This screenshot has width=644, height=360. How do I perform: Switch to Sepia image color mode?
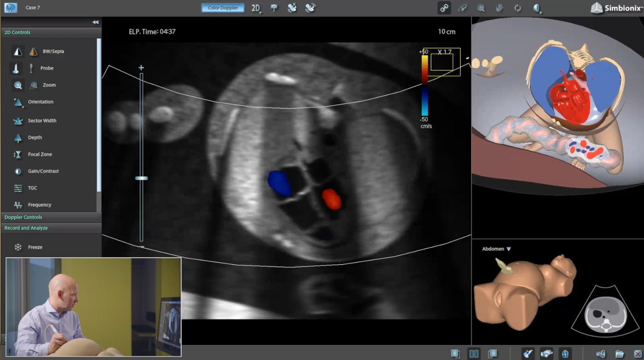34,51
